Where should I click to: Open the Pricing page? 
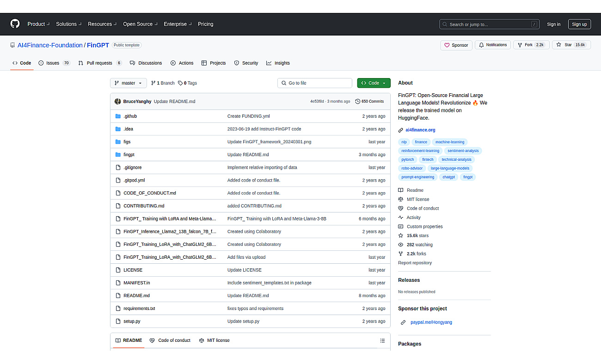point(206,24)
